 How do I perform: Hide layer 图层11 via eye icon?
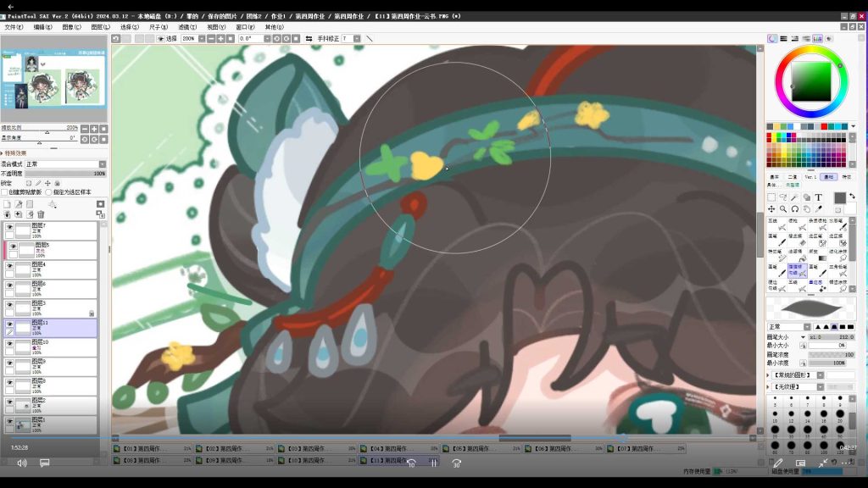tap(9, 324)
